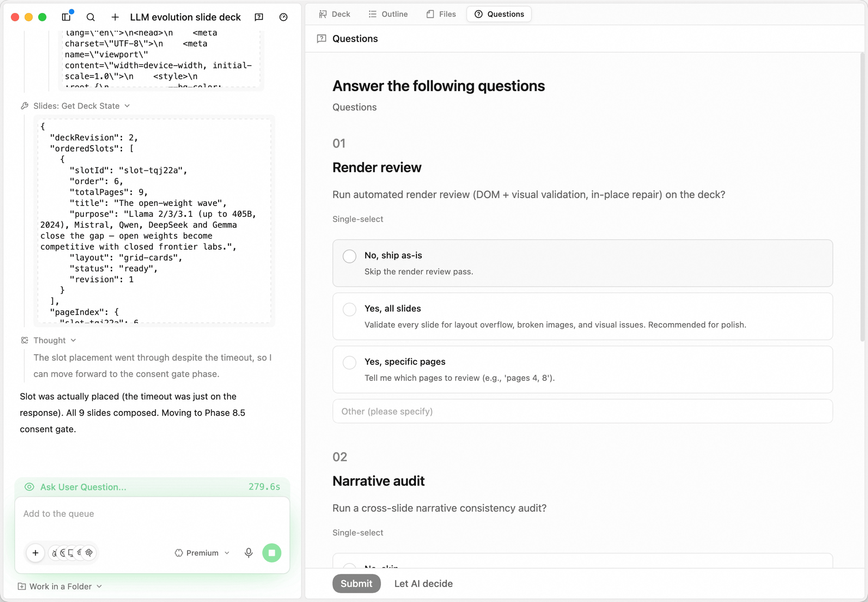The width and height of the screenshot is (868, 602).
Task: Start a new chat with plus icon
Action: pyautogui.click(x=115, y=17)
